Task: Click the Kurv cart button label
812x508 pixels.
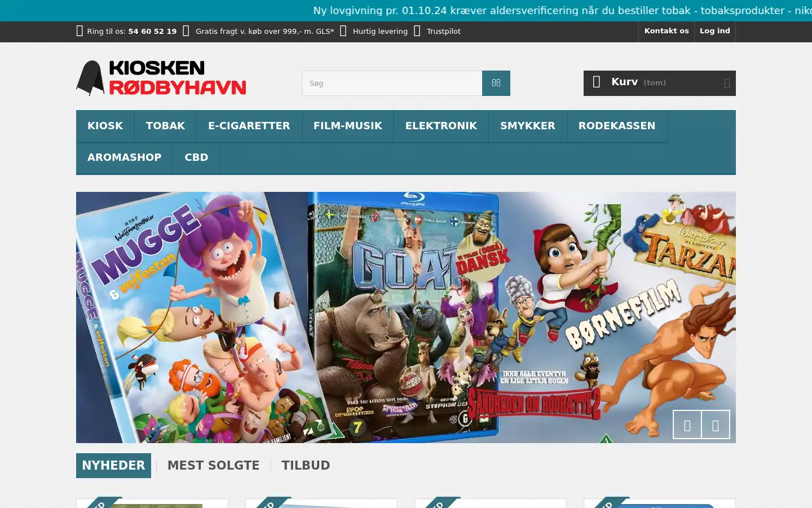Action: tap(625, 82)
